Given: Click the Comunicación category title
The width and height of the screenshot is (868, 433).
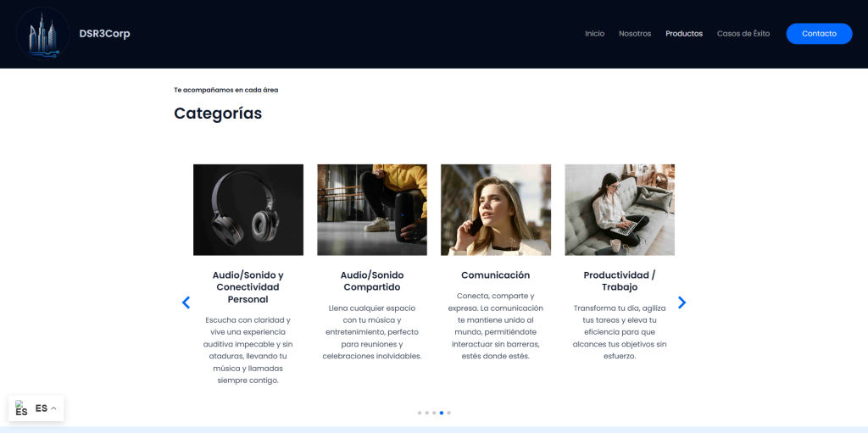Looking at the screenshot, I should click(x=495, y=275).
